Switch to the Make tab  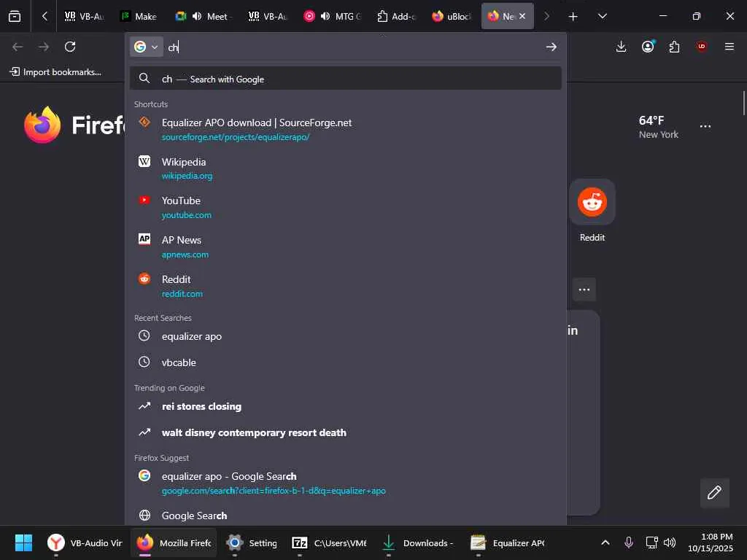(139, 16)
